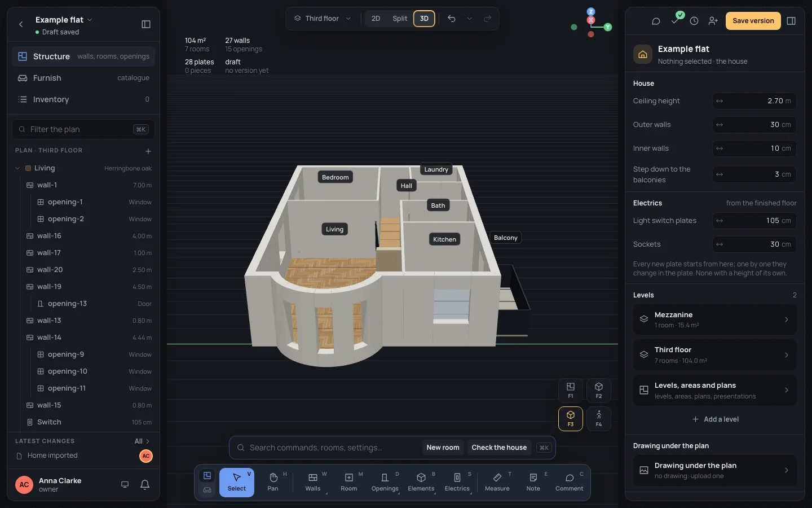The width and height of the screenshot is (812, 508).
Task: Collapse the Living room tree group
Action: coord(17,168)
